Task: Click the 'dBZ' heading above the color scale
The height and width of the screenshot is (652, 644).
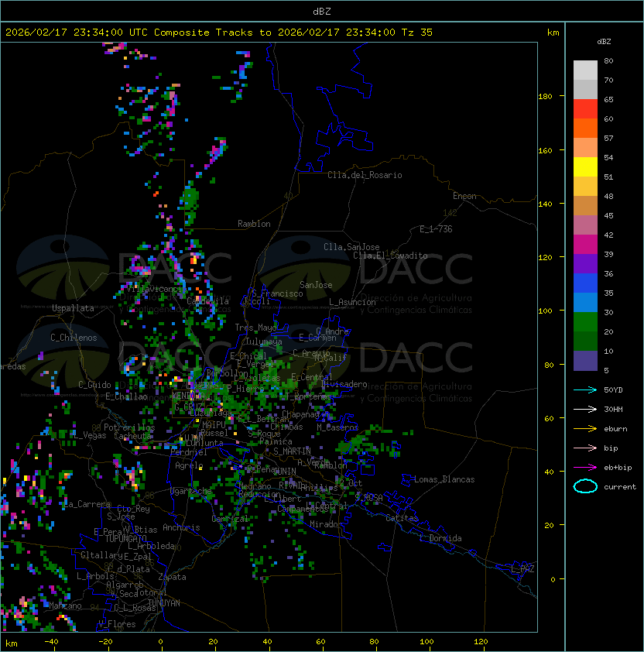Action: pos(604,42)
